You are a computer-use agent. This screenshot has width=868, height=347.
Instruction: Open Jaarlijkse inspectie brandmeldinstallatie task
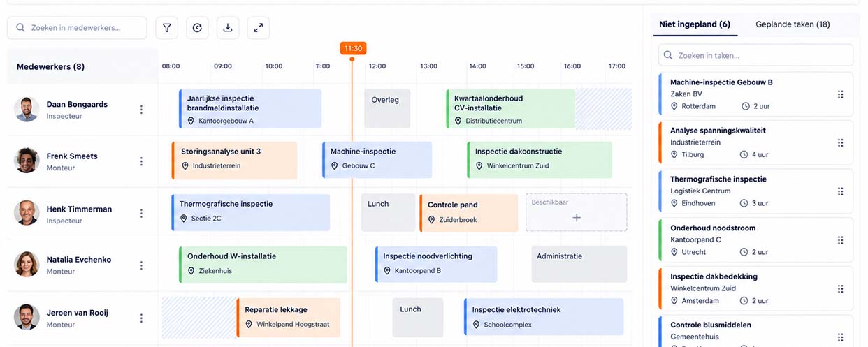point(250,109)
